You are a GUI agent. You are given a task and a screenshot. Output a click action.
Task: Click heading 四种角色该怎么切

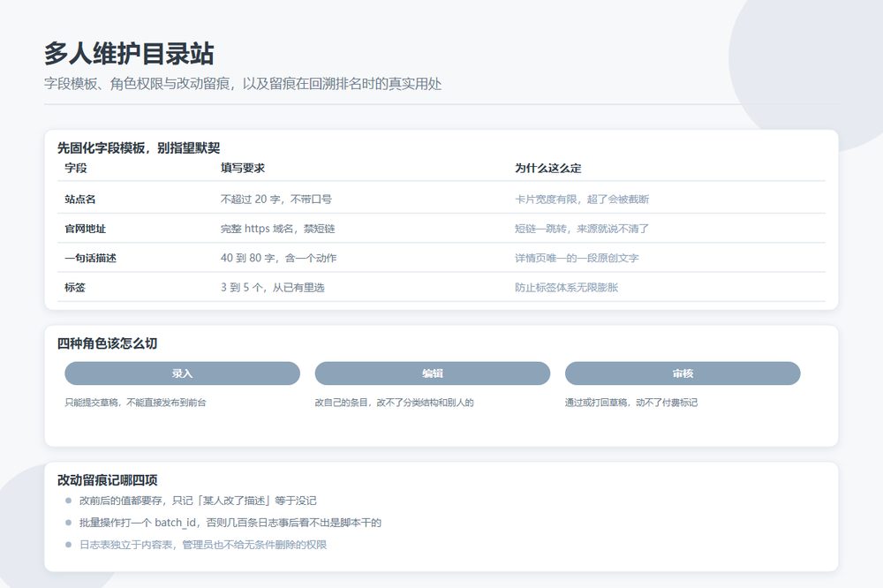[107, 343]
